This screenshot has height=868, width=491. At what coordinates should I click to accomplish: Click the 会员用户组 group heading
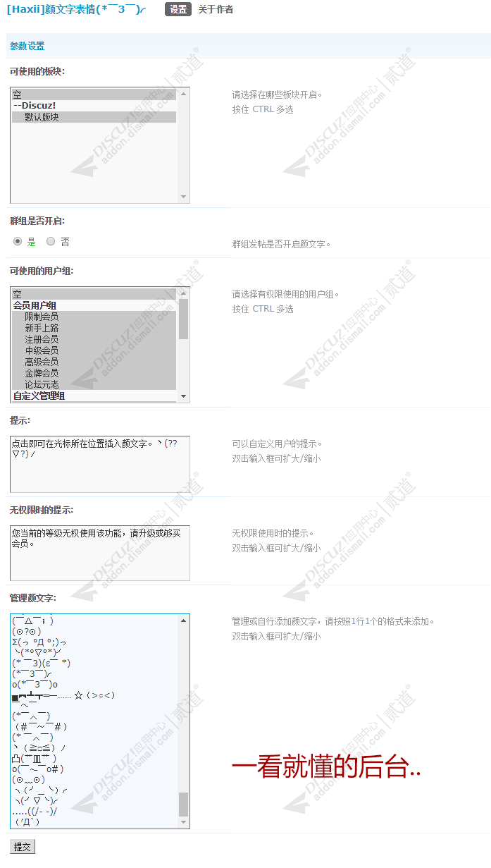tap(94, 305)
